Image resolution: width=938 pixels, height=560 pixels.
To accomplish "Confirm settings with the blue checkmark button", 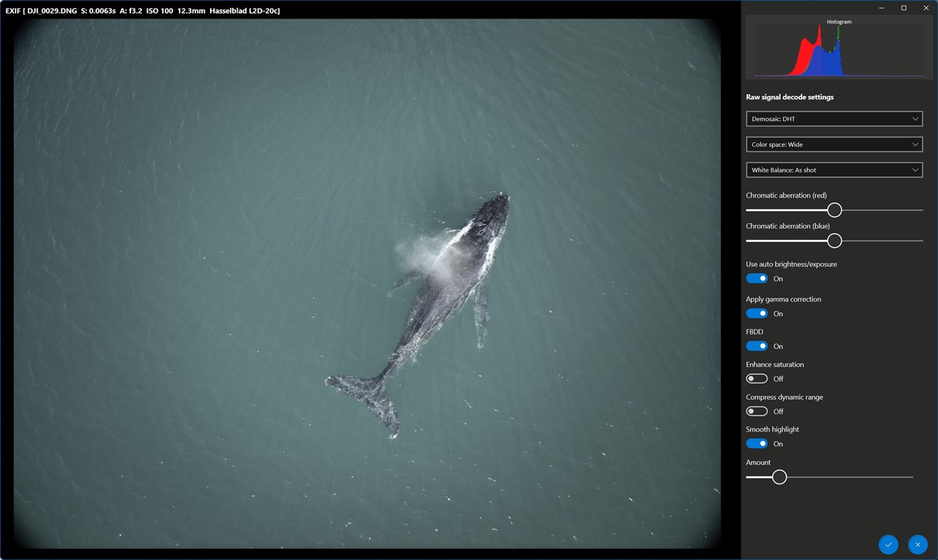I will click(888, 544).
